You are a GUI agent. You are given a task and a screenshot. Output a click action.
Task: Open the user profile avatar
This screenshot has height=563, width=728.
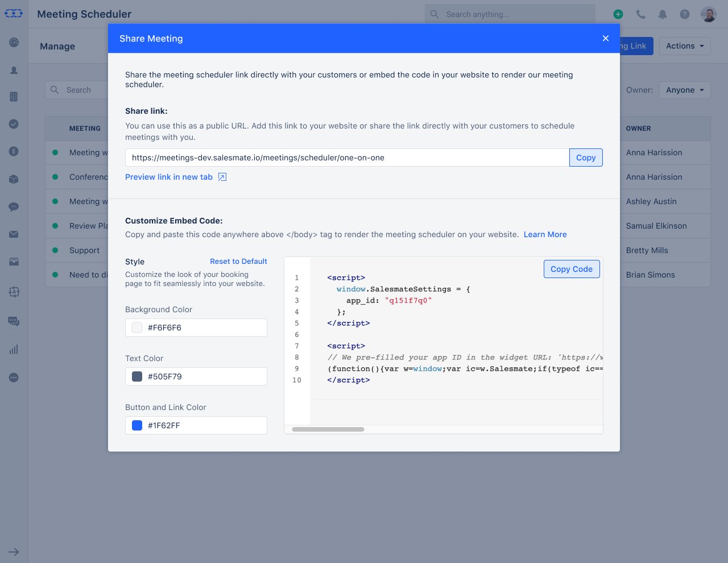pyautogui.click(x=709, y=14)
